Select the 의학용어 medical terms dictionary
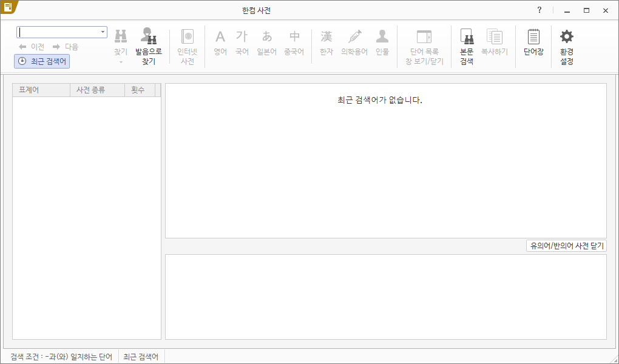 354,42
